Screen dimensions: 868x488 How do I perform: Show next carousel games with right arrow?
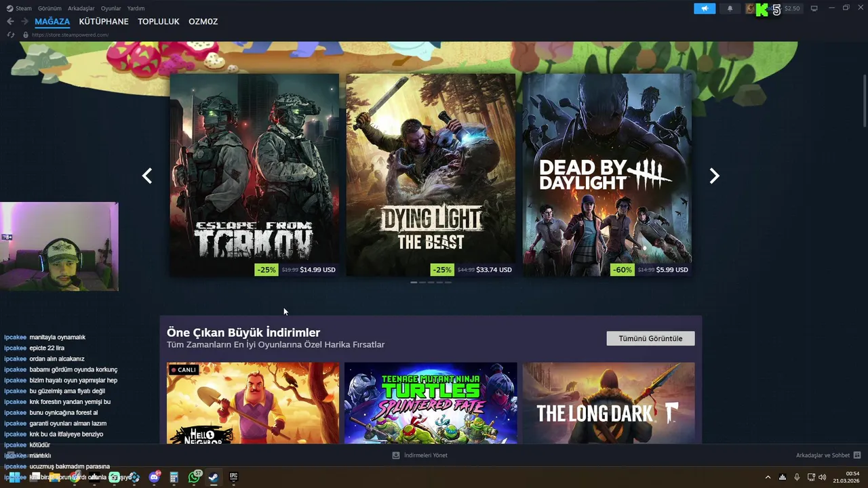coord(714,176)
